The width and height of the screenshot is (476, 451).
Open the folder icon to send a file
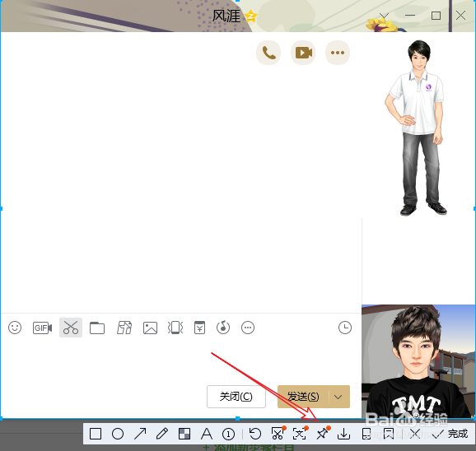[97, 328]
